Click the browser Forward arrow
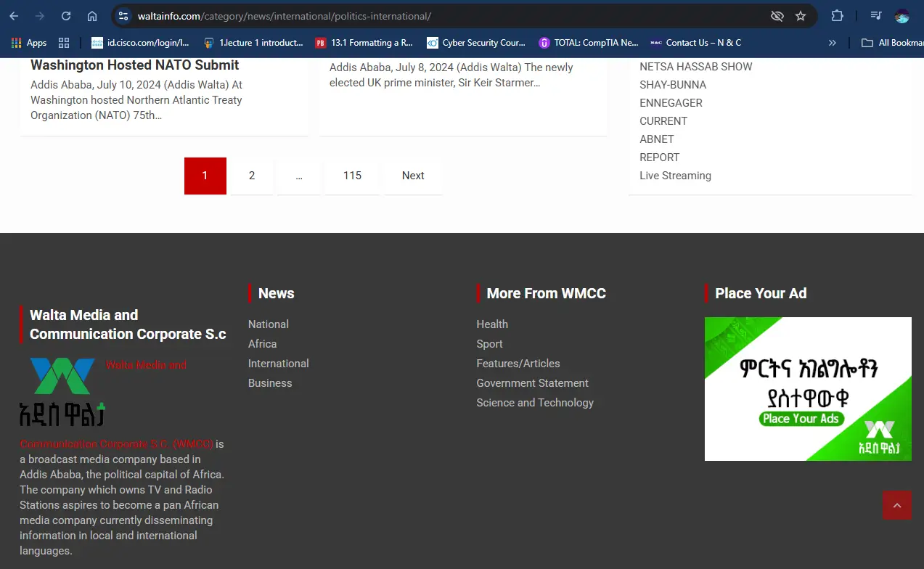 (40, 16)
